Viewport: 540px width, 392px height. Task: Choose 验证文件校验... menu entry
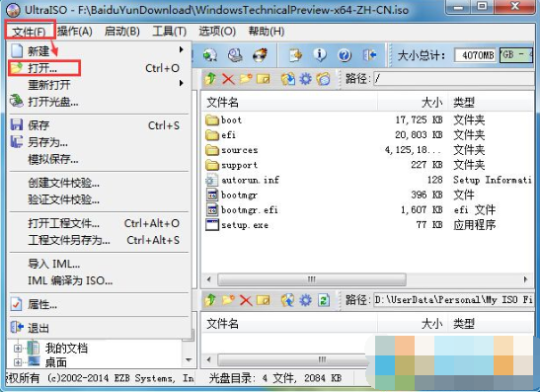click(99, 199)
